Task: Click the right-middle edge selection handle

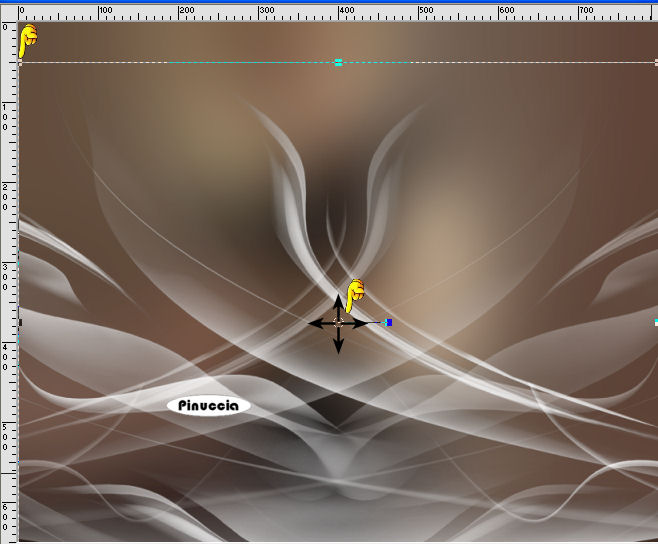Action: pos(656,322)
